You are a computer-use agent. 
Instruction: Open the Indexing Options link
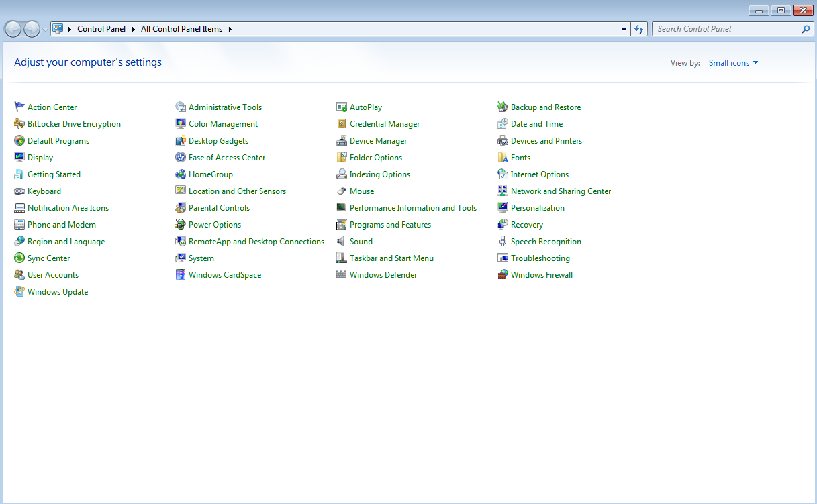[380, 174]
